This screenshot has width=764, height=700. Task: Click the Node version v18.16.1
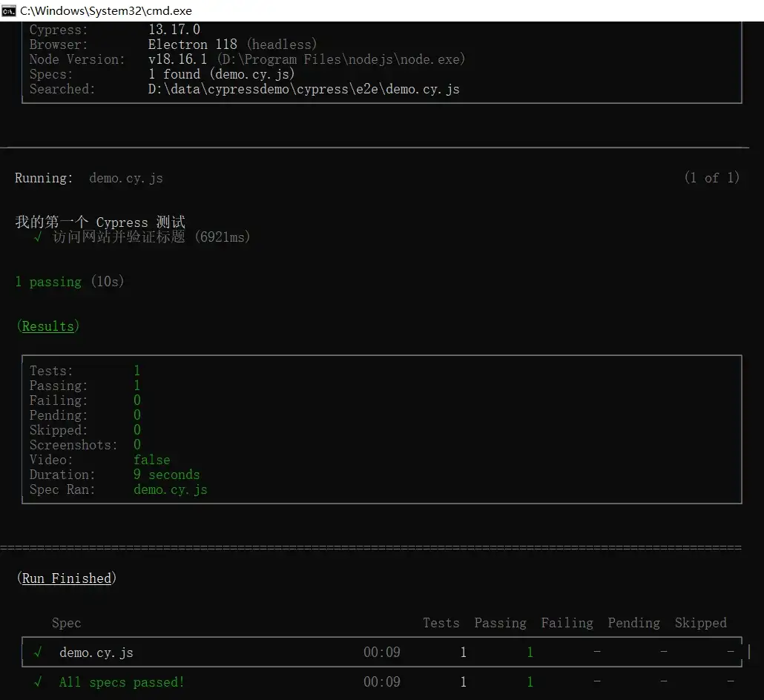click(x=177, y=59)
